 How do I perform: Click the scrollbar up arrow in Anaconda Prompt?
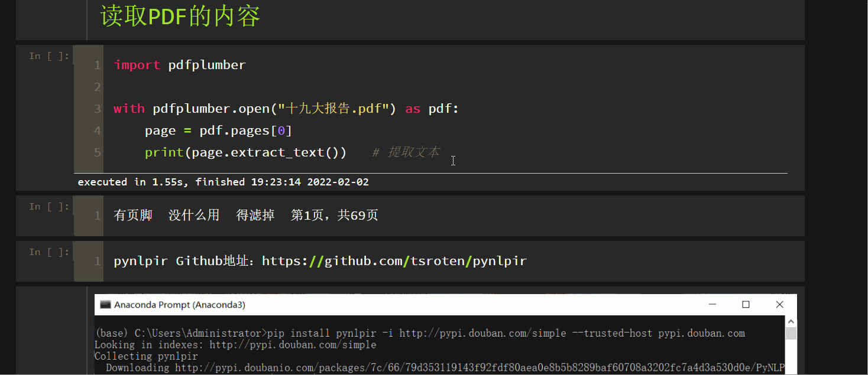tap(791, 321)
